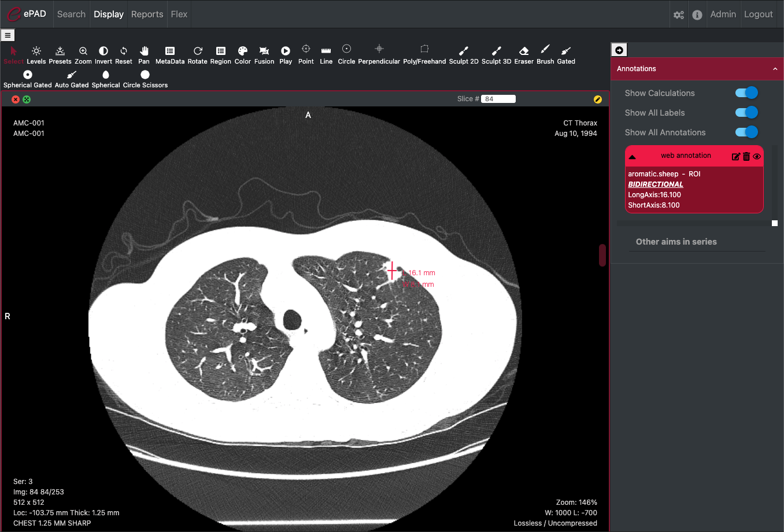Image resolution: width=784 pixels, height=532 pixels.
Task: Collapse the Annotations panel header
Action: [x=775, y=69]
